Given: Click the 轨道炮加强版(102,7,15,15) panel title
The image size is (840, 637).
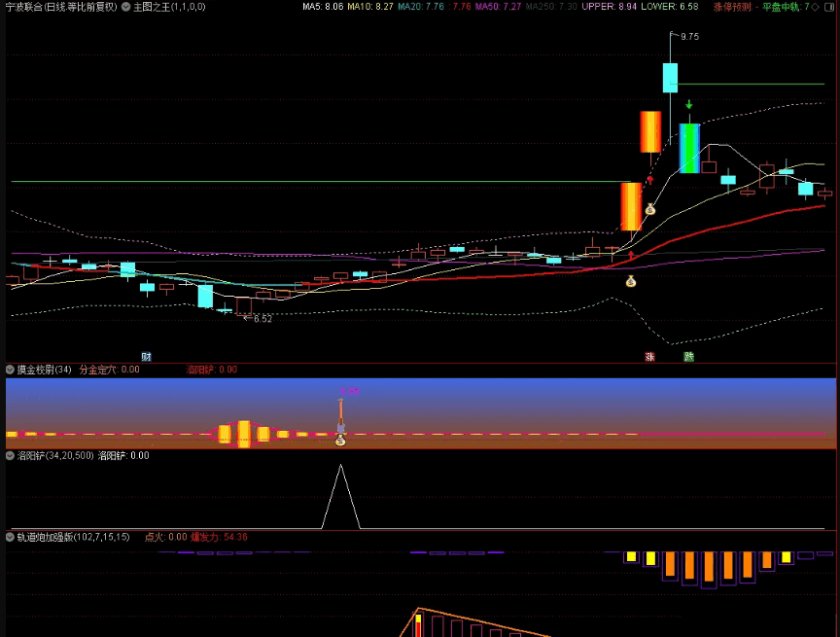Looking at the screenshot, I should coord(73,537).
